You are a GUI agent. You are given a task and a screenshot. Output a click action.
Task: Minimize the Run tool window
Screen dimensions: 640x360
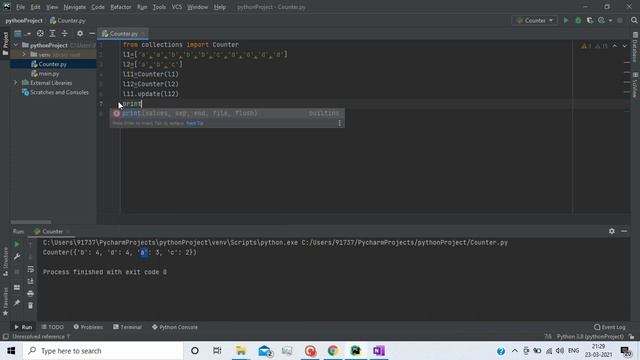tap(624, 231)
